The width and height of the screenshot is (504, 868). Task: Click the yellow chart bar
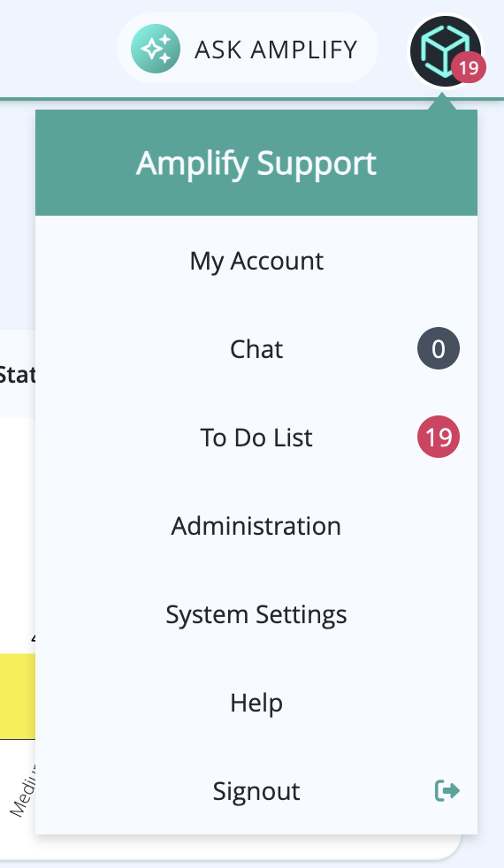pyautogui.click(x=18, y=696)
